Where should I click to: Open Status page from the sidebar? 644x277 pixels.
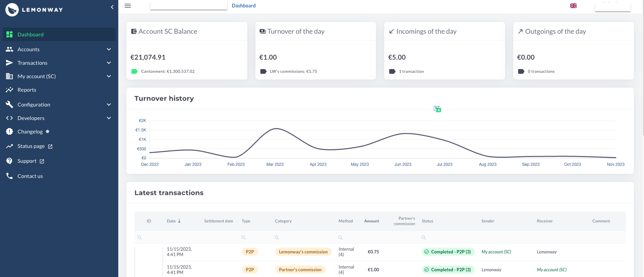click(59, 146)
